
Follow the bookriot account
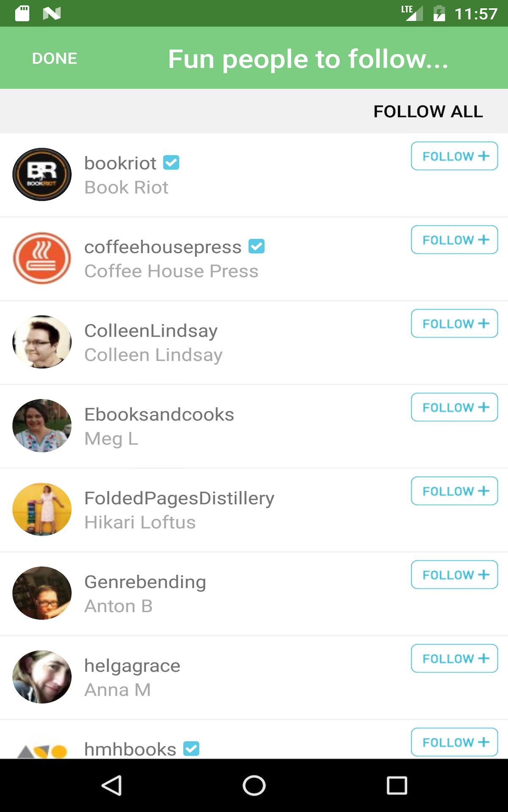pyautogui.click(x=454, y=156)
